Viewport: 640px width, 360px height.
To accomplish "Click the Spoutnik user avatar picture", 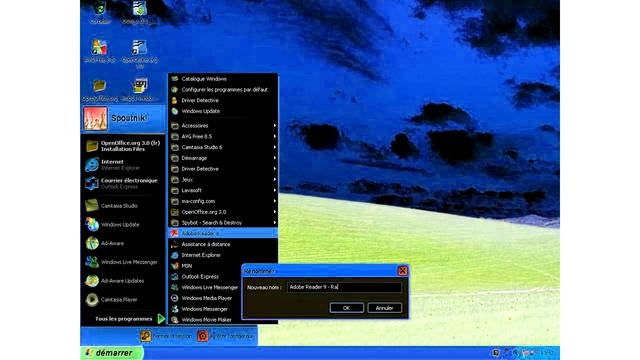I will point(95,118).
